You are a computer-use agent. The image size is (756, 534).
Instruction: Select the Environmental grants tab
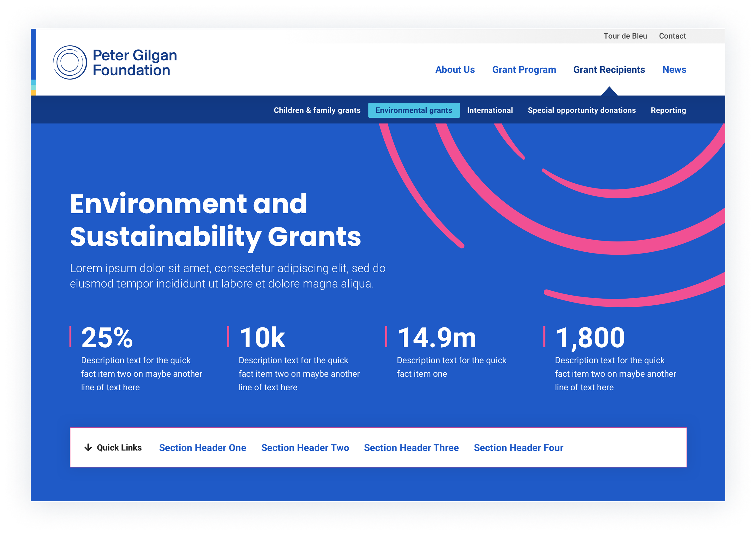tap(414, 110)
